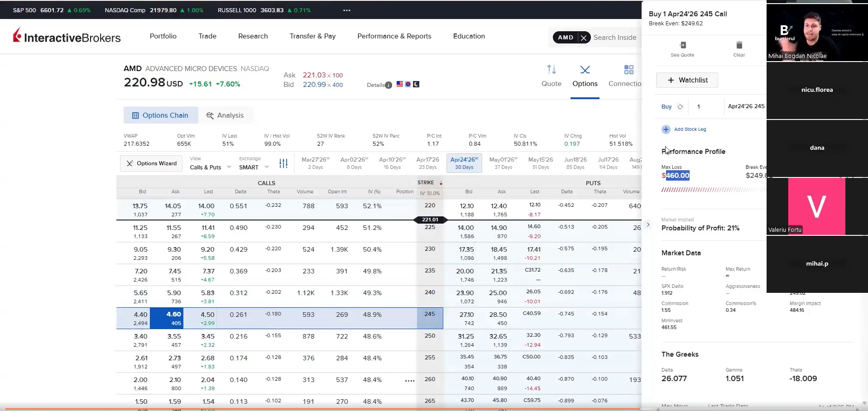868x411 pixels.
Task: Click the Options crossed-lines icon
Action: tap(585, 70)
